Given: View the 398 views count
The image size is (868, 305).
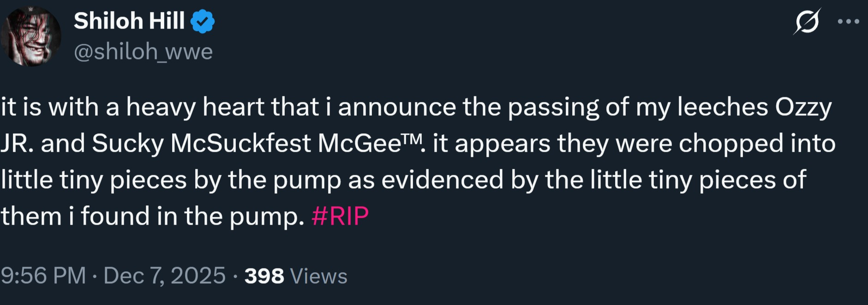Looking at the screenshot, I should pos(264,276).
